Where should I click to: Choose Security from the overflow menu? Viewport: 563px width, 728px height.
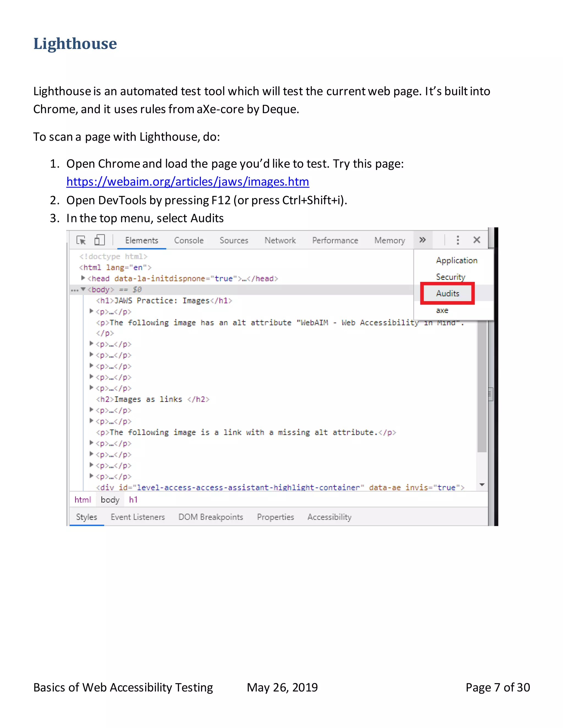(451, 277)
